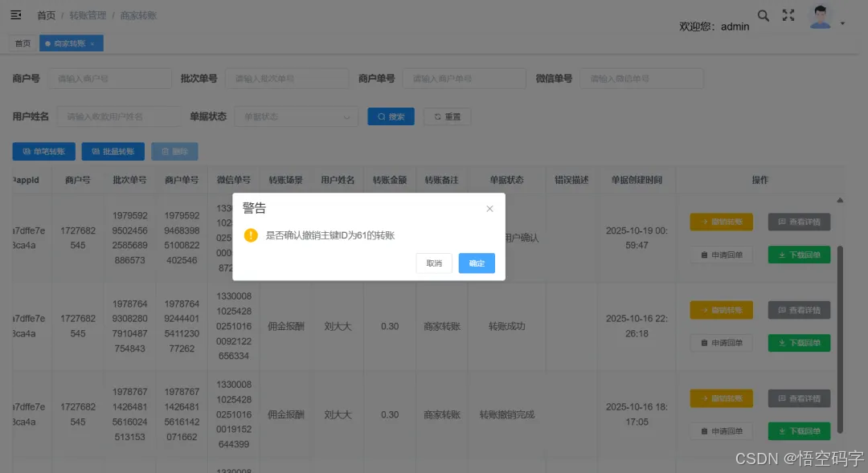Click the 操作 column header
This screenshot has width=868, height=473.
[760, 180]
